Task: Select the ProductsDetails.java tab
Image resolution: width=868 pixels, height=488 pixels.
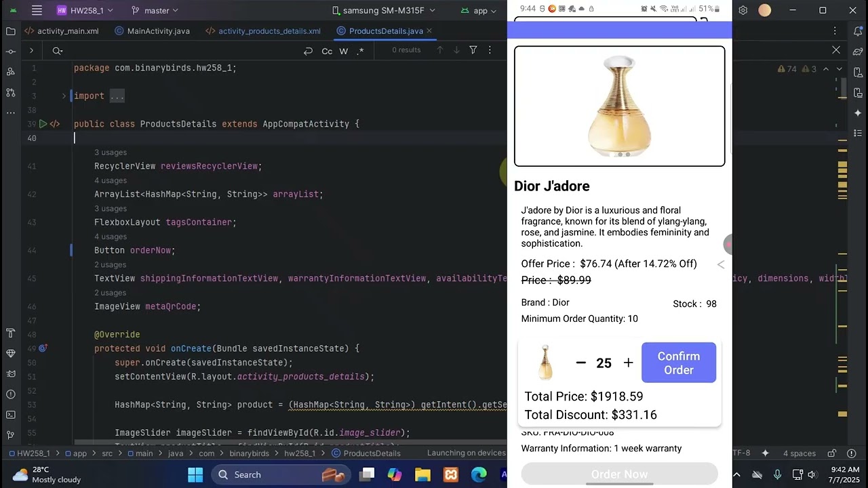Action: tap(385, 31)
